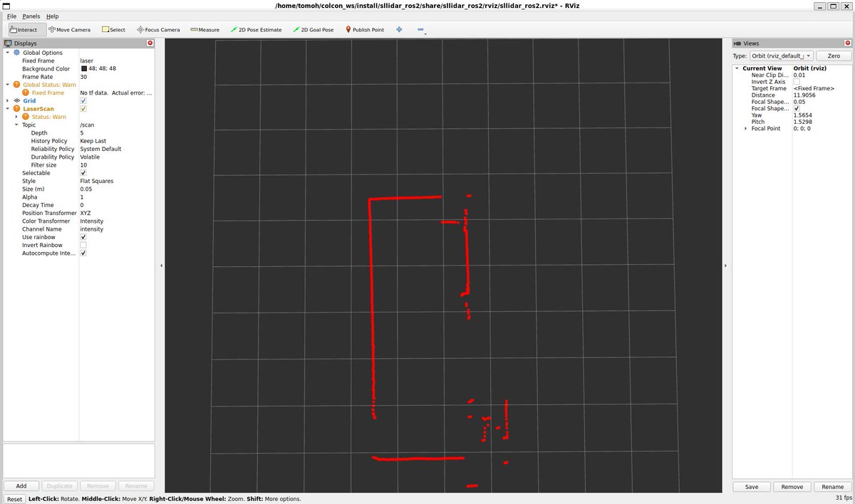This screenshot has height=504, width=855.
Task: Click the Global Status warning icon
Action: [17, 85]
